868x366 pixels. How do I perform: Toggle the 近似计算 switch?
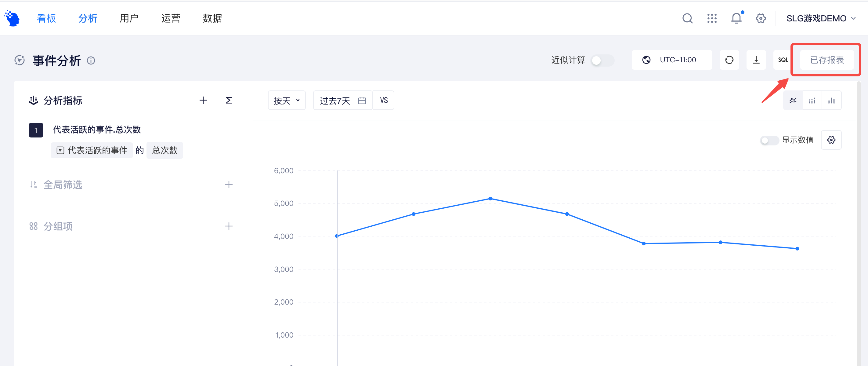click(x=603, y=60)
